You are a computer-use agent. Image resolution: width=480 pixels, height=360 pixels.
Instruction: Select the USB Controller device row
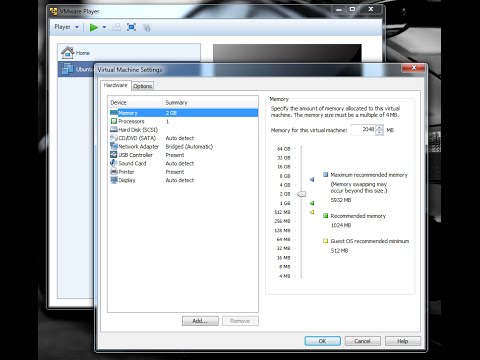[183, 155]
